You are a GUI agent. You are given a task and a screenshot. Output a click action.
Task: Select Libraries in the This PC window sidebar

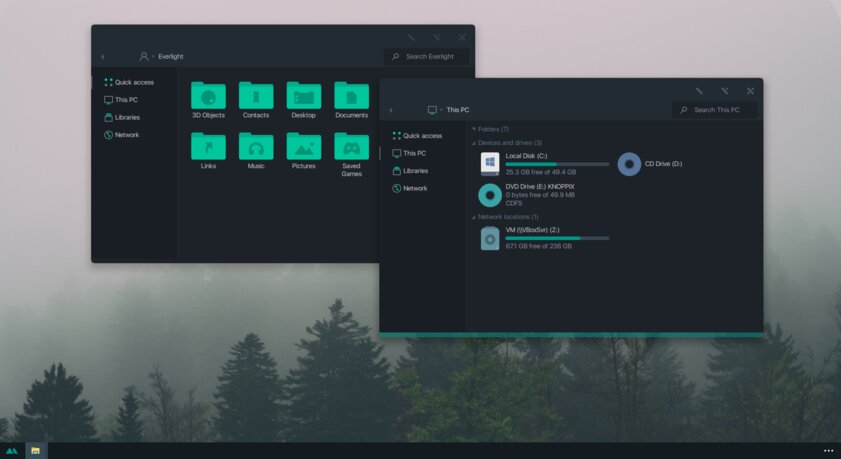pyautogui.click(x=415, y=171)
